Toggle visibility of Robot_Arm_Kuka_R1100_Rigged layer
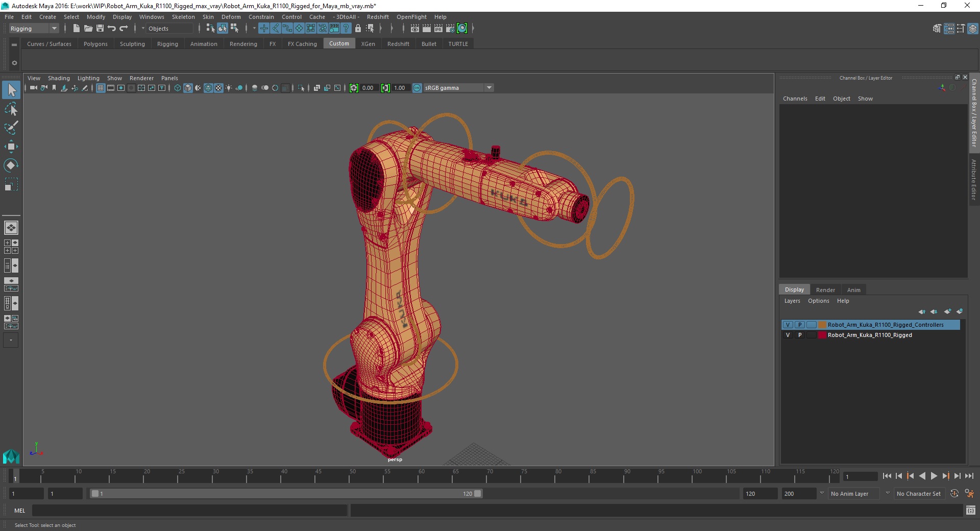 pos(788,335)
